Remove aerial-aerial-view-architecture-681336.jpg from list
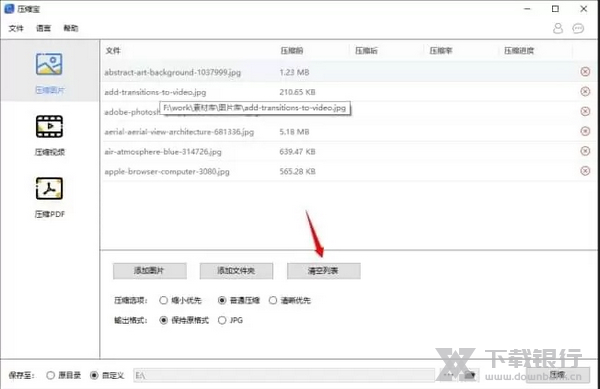Viewport: 600px width, 389px height. point(585,131)
